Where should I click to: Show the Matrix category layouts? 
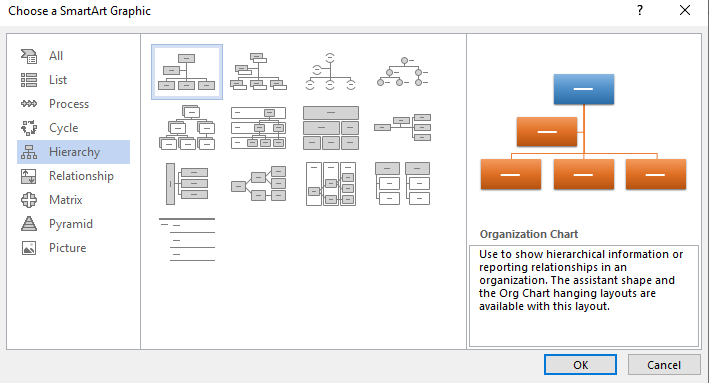pos(74,200)
